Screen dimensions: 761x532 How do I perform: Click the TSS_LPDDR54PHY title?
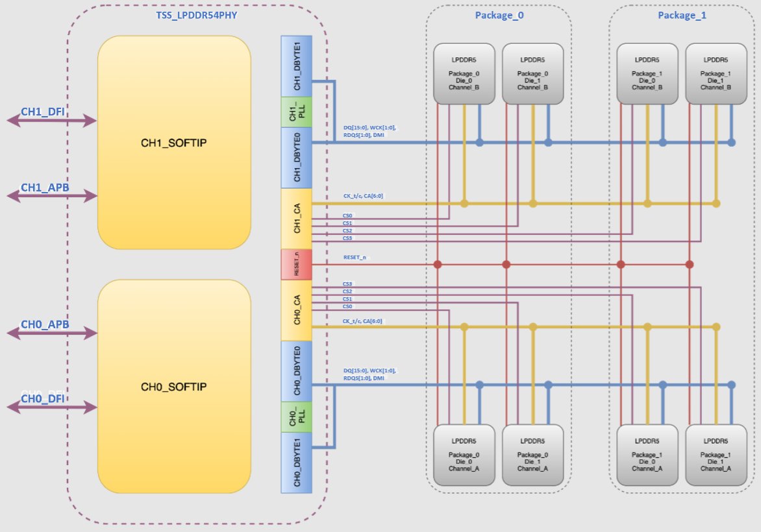[197, 16]
